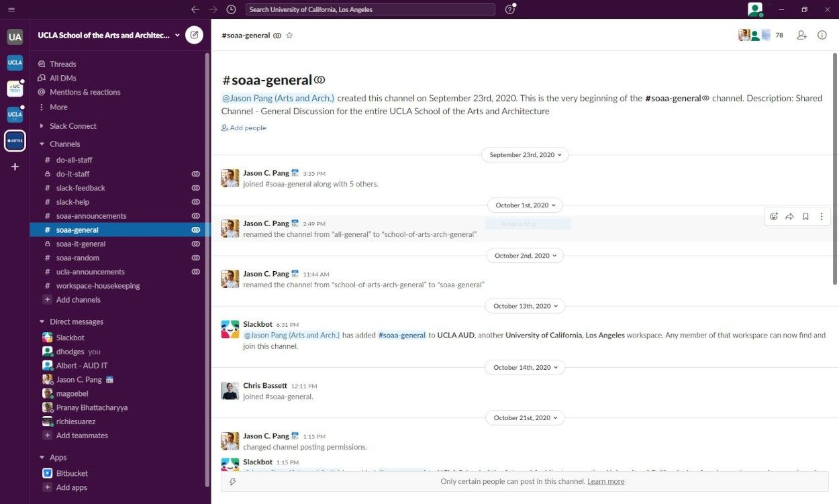Go back in history with left arrow

tap(195, 9)
